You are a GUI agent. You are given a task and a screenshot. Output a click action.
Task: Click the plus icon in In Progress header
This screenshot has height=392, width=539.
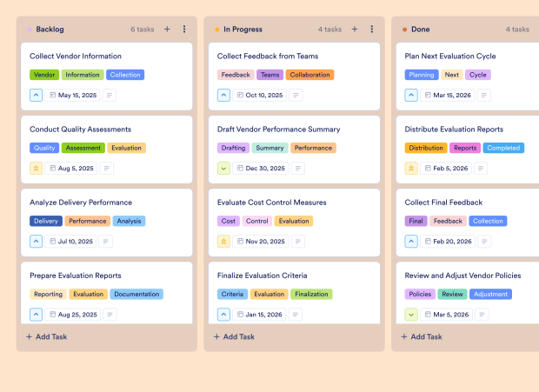[x=355, y=30]
